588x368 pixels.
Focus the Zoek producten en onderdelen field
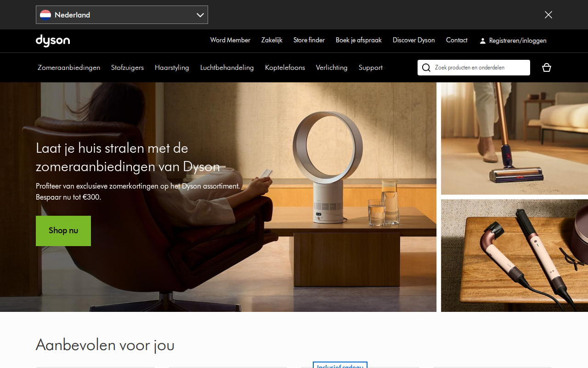(474, 68)
